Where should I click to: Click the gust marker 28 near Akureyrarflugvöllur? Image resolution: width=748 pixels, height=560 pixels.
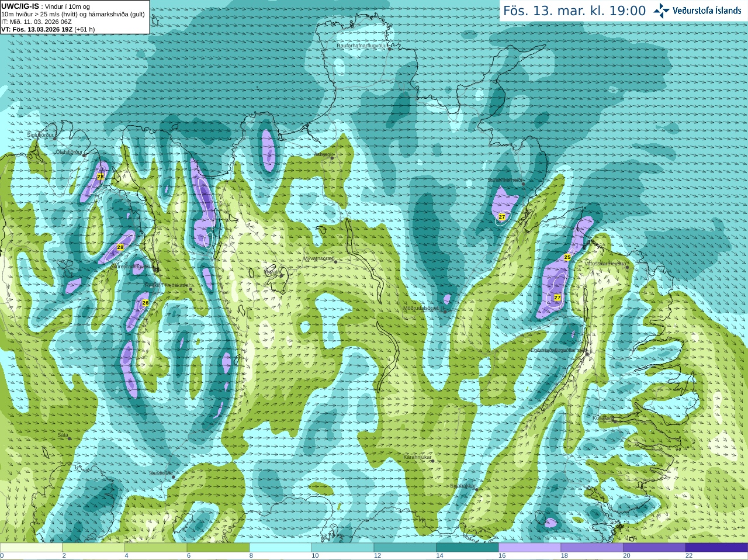click(120, 248)
